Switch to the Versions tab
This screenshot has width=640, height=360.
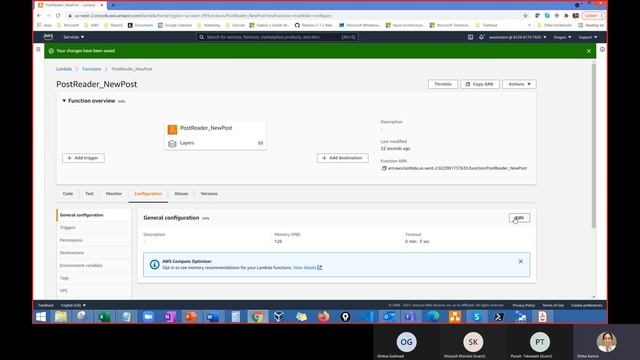pyautogui.click(x=209, y=193)
